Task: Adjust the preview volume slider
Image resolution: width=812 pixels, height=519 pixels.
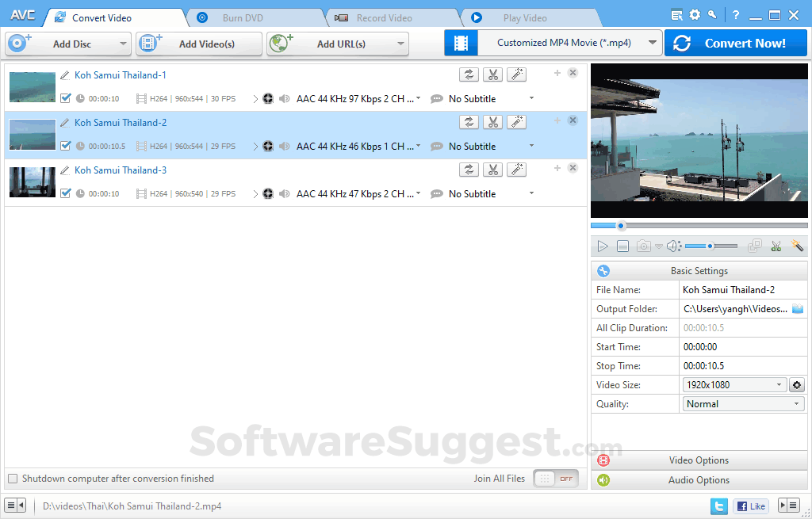Action: point(710,246)
